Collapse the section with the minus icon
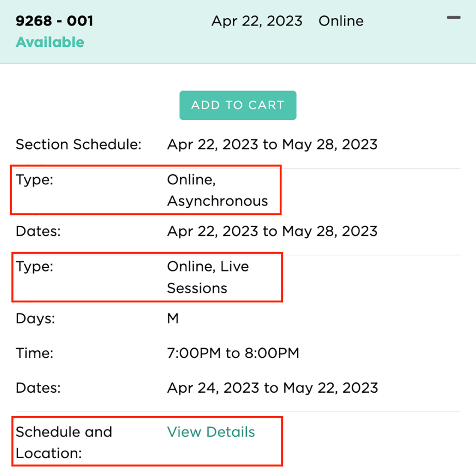476x476 pixels. pos(453,18)
